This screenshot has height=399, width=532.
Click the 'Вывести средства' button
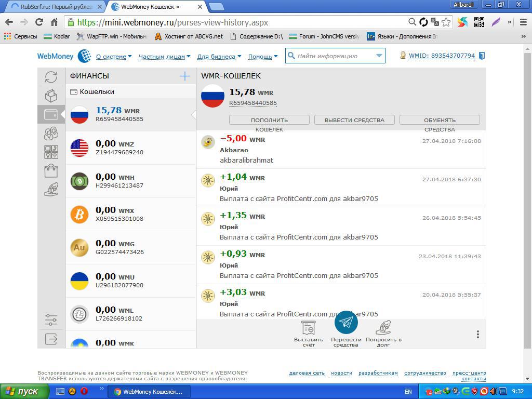pyautogui.click(x=354, y=120)
